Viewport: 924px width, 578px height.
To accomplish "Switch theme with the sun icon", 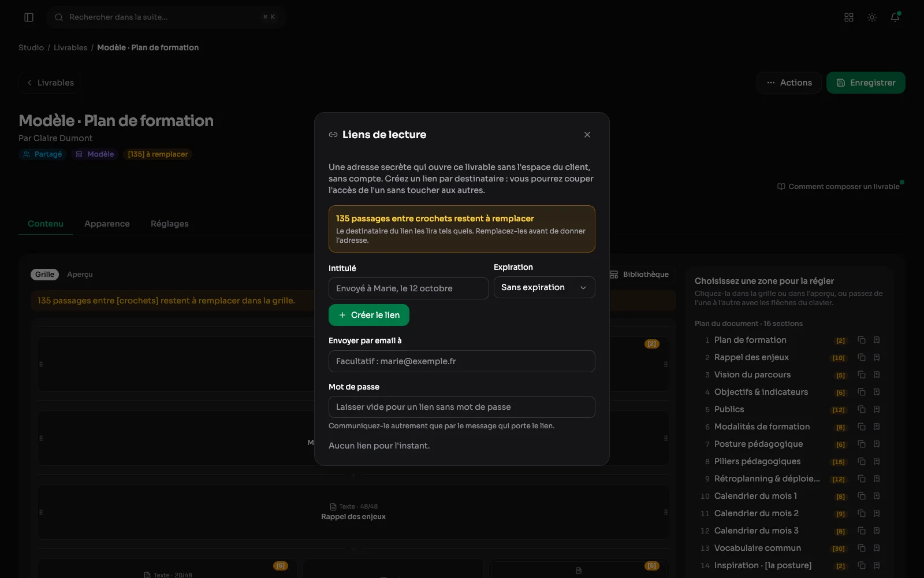I will pos(872,17).
